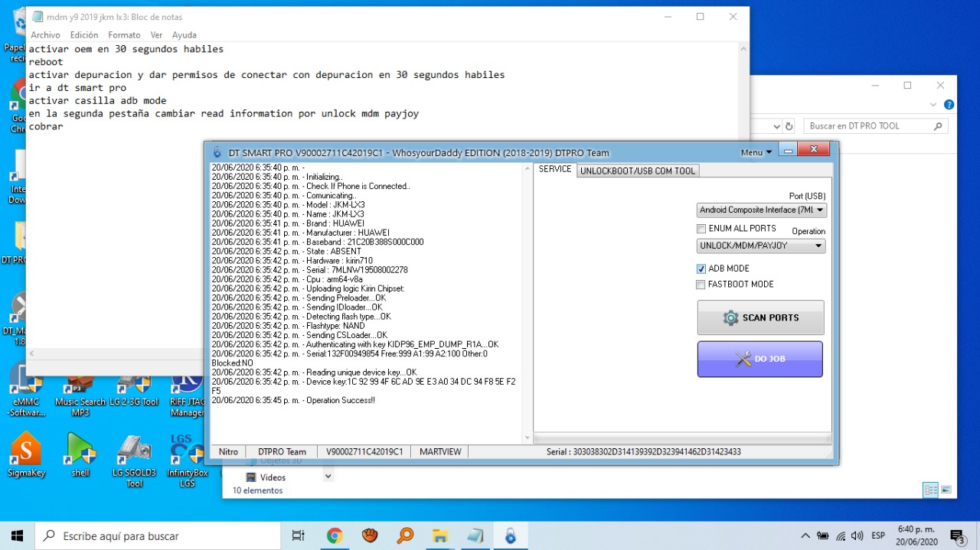980x550 pixels.
Task: Open the Operation UNLOCK/MDM/PAYJOY dropdown
Action: pos(761,246)
